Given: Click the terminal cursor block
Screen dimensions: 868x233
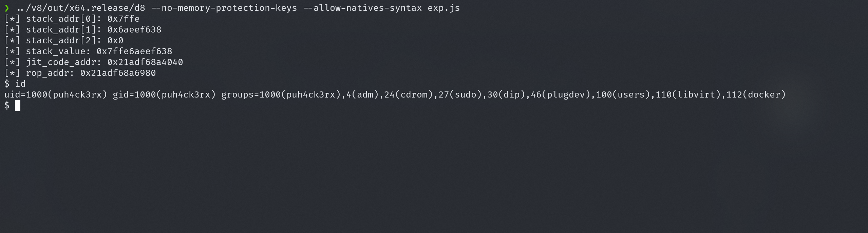Looking at the screenshot, I should coord(18,106).
